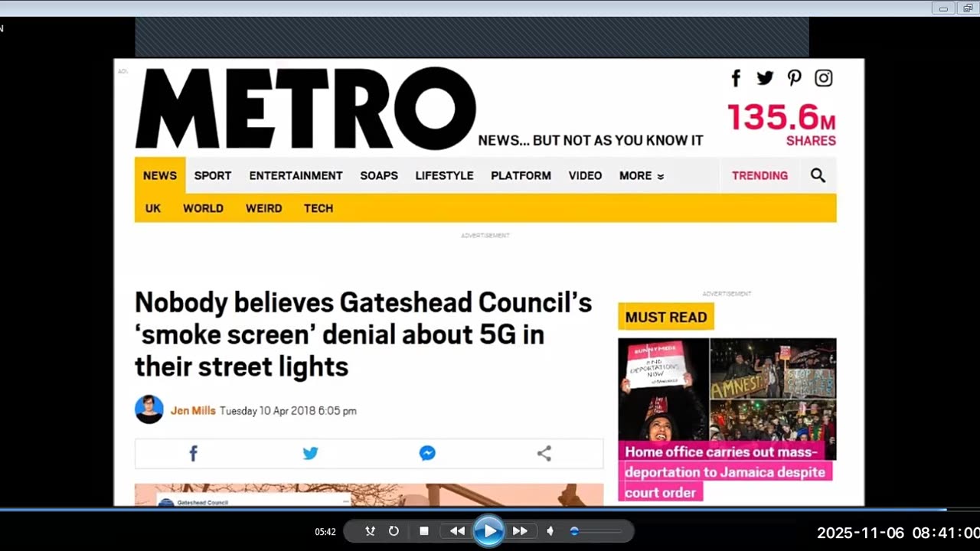Open the SOAPS section
980x551 pixels.
pos(379,175)
